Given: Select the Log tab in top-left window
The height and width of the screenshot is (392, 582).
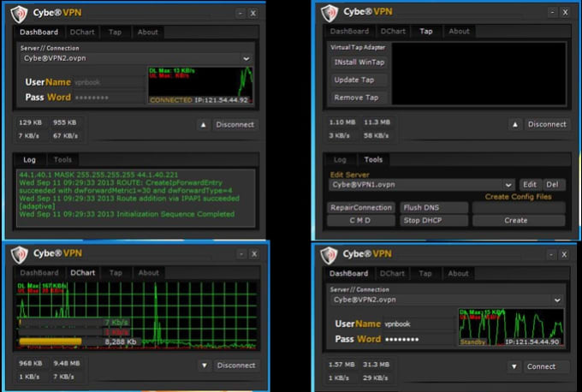Looking at the screenshot, I should pyautogui.click(x=29, y=159).
